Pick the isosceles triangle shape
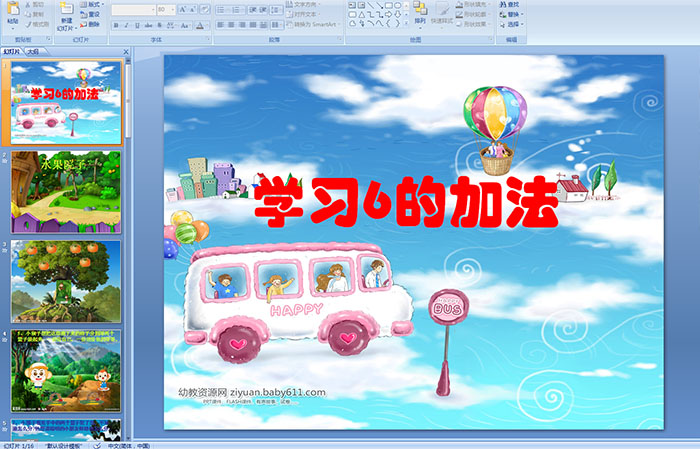Screen dimensions: 700x449 pyautogui.click(x=361, y=14)
